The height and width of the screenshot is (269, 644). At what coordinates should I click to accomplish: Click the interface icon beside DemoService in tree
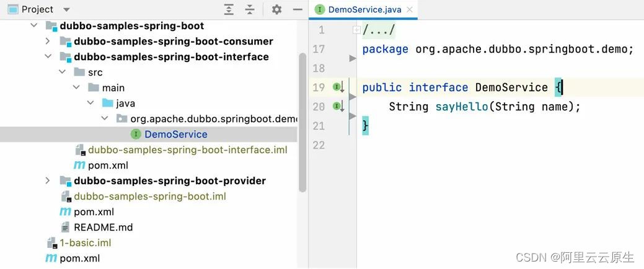point(136,134)
